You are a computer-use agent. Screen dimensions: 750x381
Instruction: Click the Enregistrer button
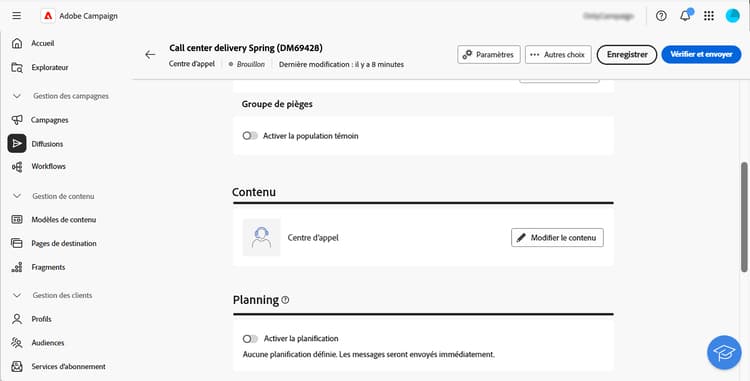coord(627,54)
